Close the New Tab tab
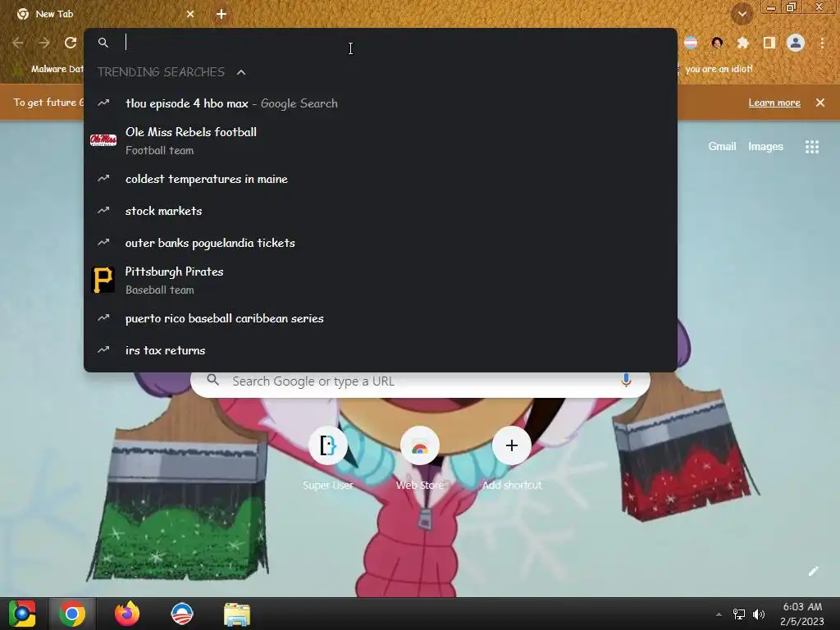840x630 pixels. point(190,15)
